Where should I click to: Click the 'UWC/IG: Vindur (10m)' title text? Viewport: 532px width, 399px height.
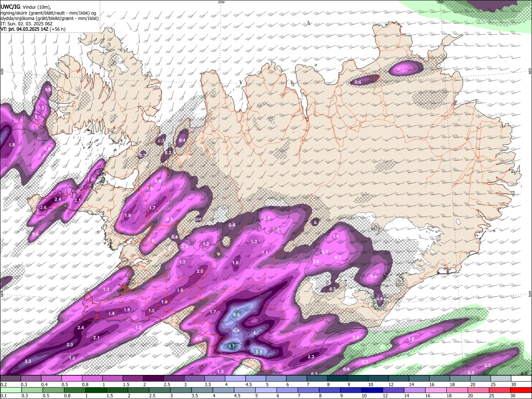pyautogui.click(x=26, y=6)
